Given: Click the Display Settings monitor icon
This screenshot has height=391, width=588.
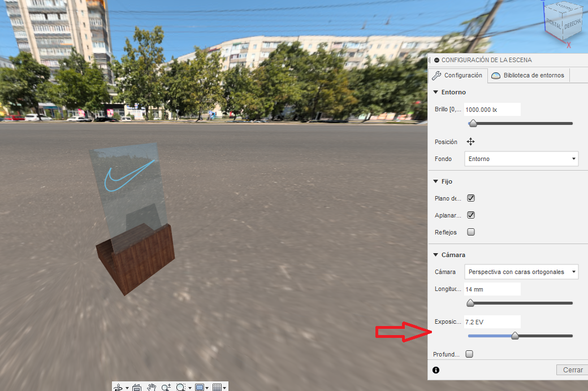Looking at the screenshot, I should [x=200, y=388].
